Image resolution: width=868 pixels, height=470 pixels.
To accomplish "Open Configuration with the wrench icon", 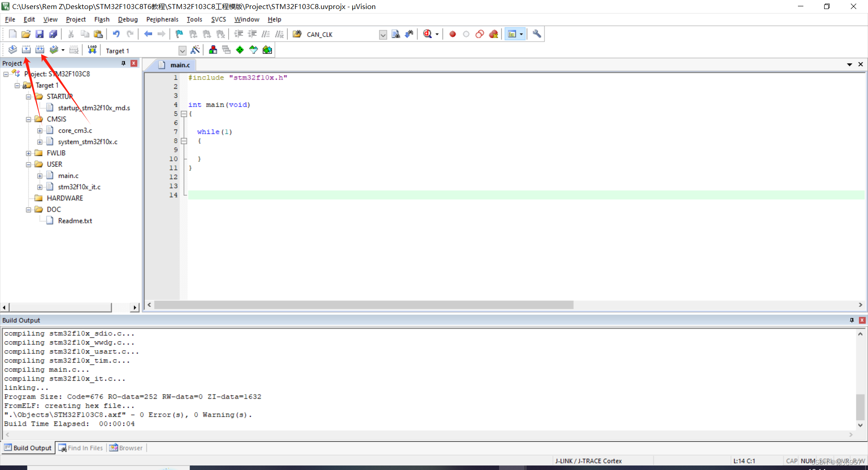I will coord(537,34).
